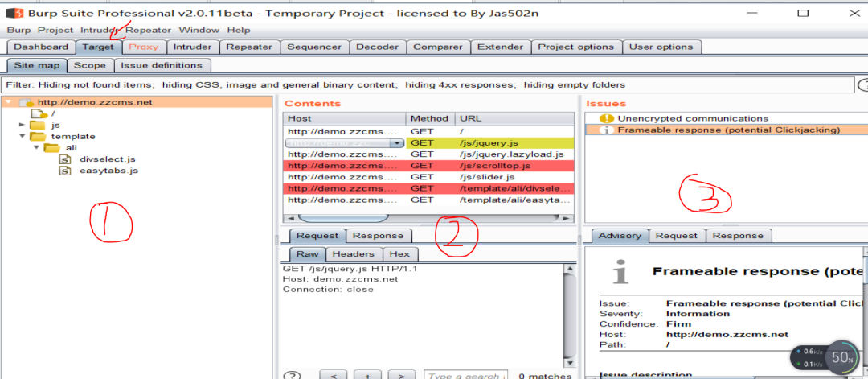This screenshot has height=379, width=868.
Task: Open the Project menu
Action: click(55, 30)
